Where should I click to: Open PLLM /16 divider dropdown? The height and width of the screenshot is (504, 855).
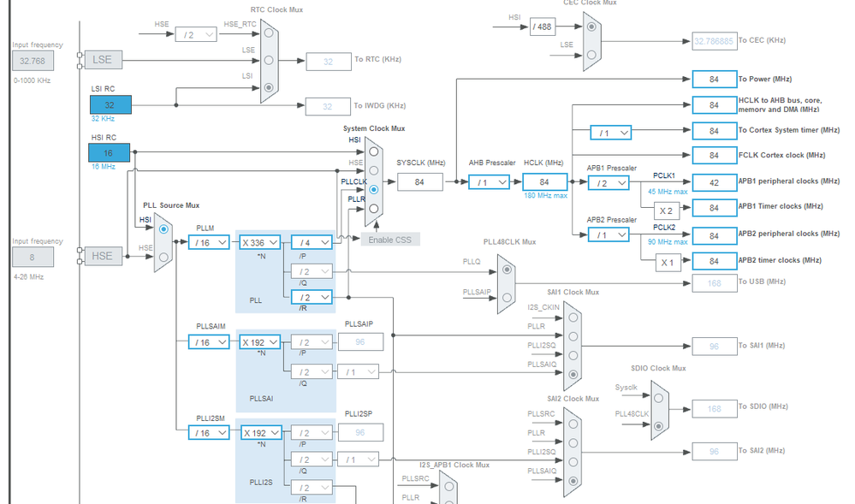click(x=209, y=242)
